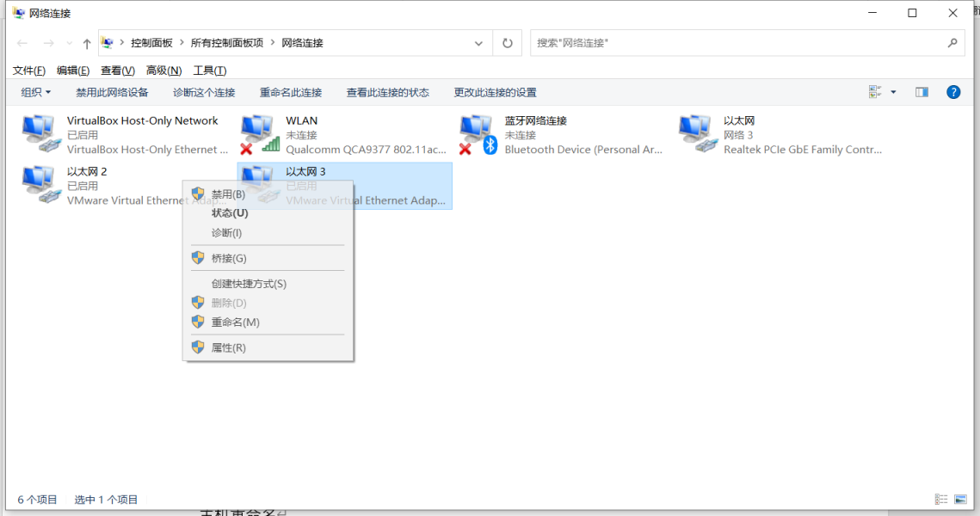Open the 编辑(E) menu
The width and height of the screenshot is (980, 516).
[x=73, y=71]
